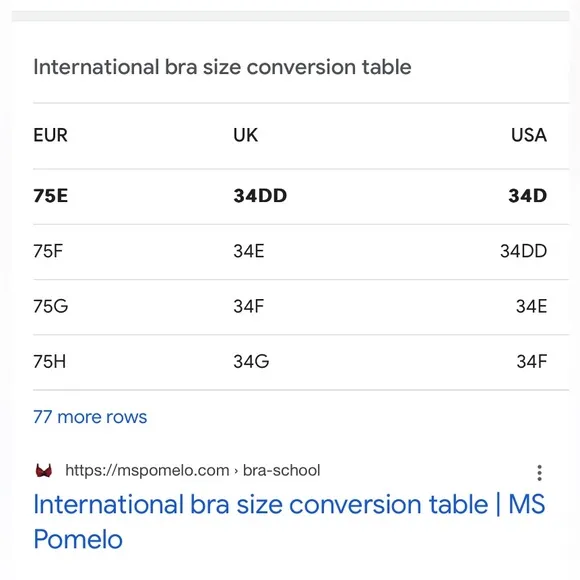Click the 34E UK cell
This screenshot has height=580, width=580.
(249, 251)
